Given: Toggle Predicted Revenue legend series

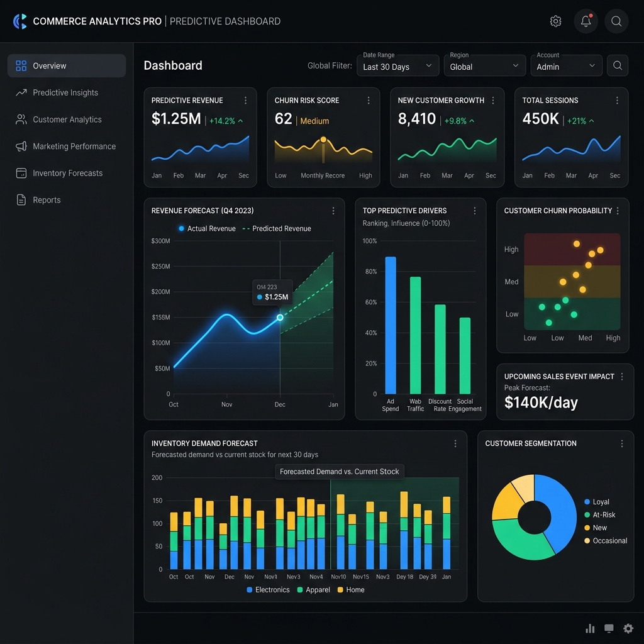Looking at the screenshot, I should click(x=277, y=229).
